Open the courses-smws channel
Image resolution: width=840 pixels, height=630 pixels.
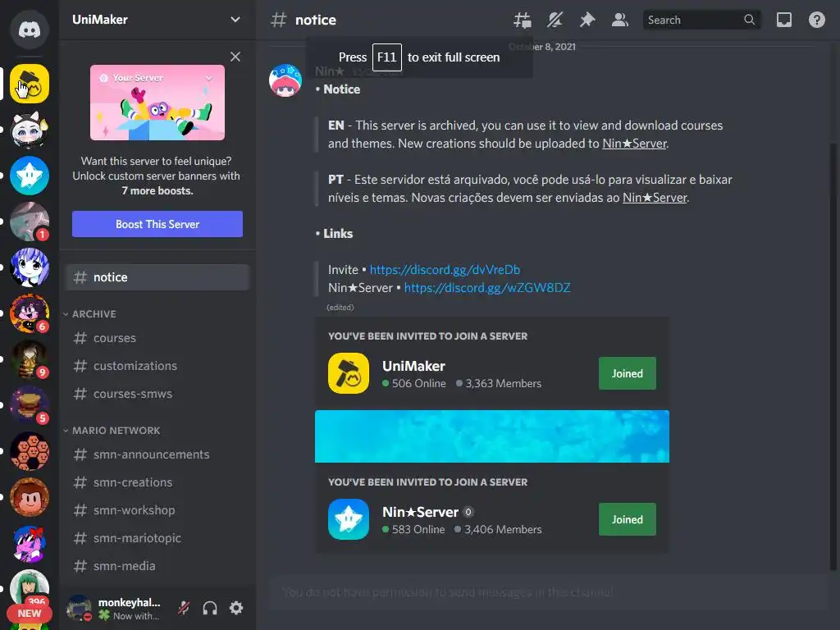point(157,394)
